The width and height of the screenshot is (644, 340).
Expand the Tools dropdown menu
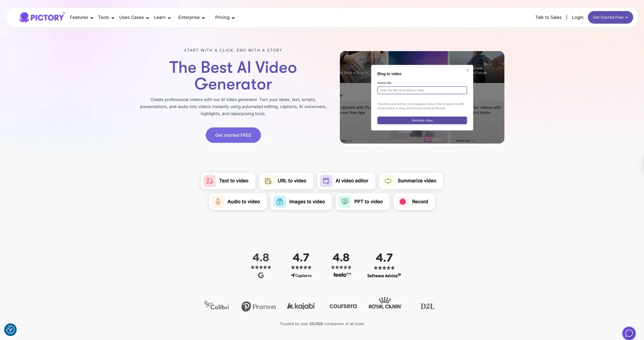tap(106, 17)
